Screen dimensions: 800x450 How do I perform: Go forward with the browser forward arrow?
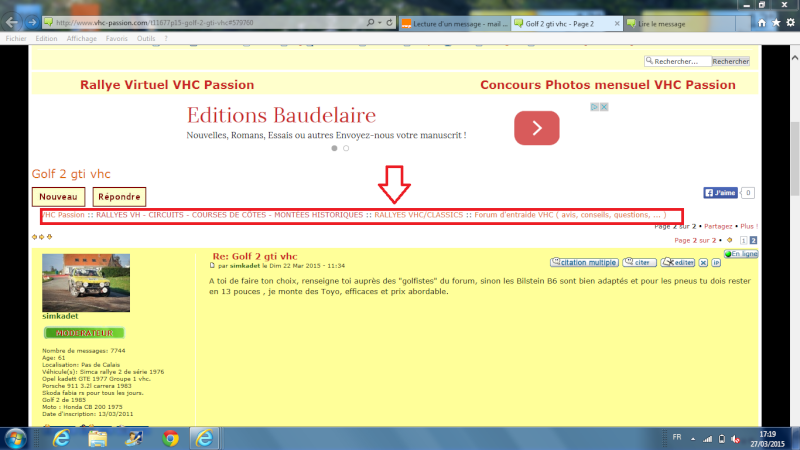pos(32,22)
